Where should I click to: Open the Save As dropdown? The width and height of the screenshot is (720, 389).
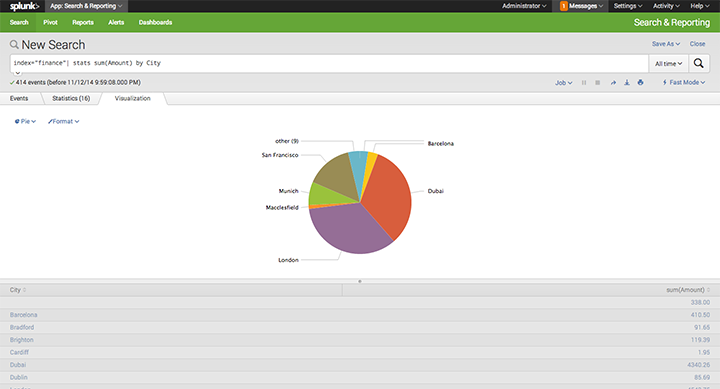(666, 44)
